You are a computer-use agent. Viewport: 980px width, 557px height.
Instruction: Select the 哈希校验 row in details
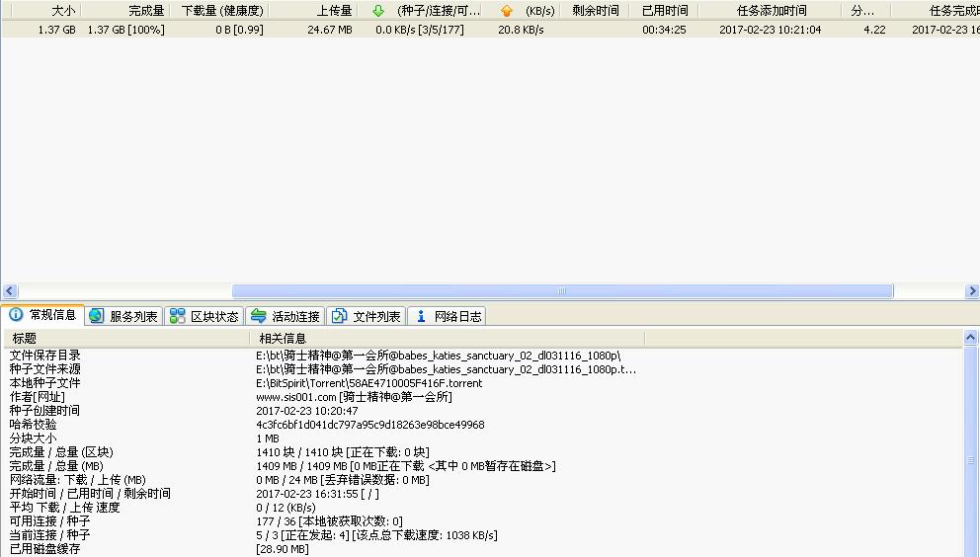pyautogui.click(x=33, y=425)
